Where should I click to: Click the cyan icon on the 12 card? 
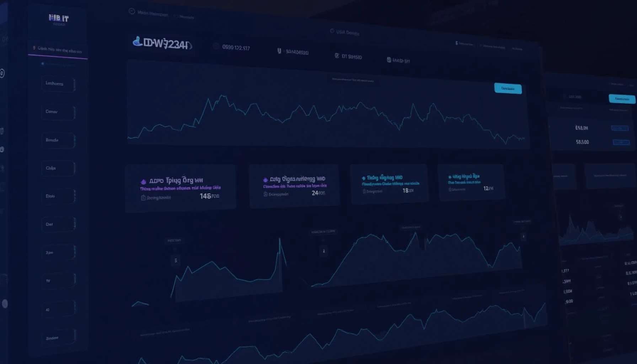(x=450, y=177)
